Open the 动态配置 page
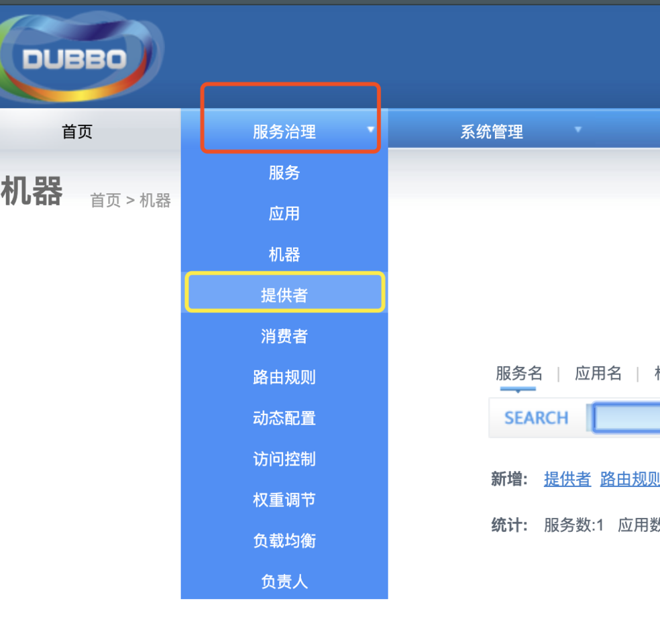 point(284,418)
